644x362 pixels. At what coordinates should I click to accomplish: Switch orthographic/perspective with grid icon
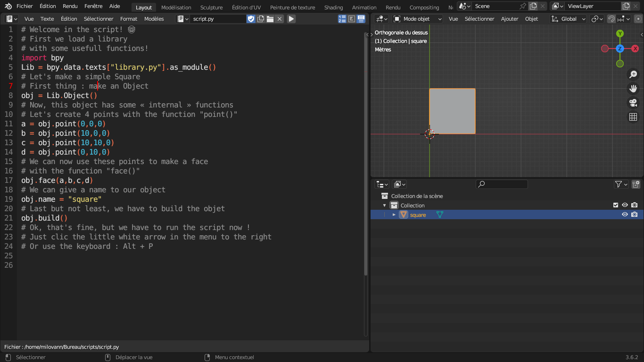[633, 117]
